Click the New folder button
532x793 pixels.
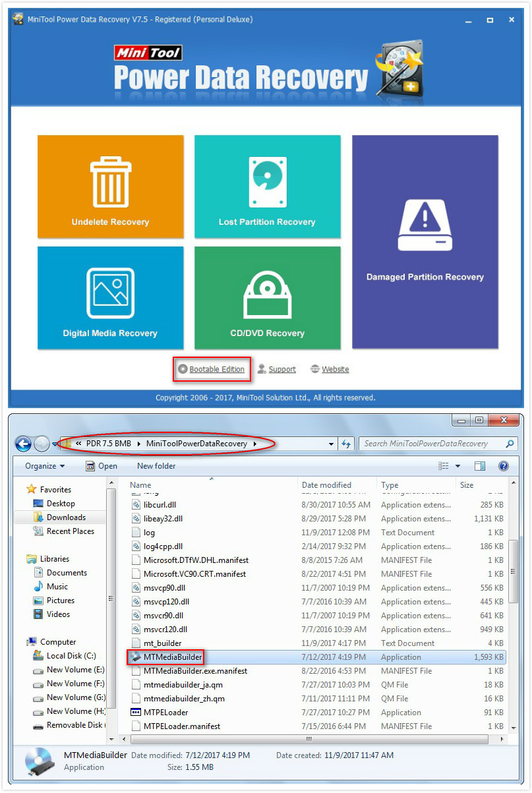point(156,466)
